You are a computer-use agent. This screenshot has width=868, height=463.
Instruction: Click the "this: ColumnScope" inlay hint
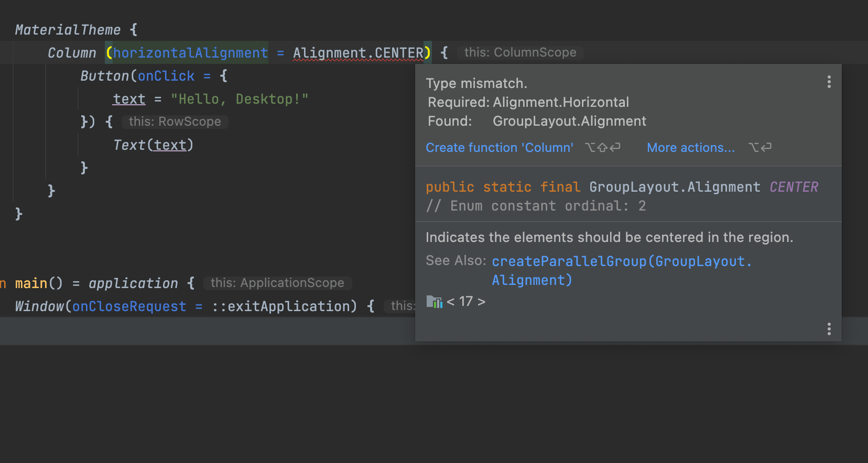[520, 52]
